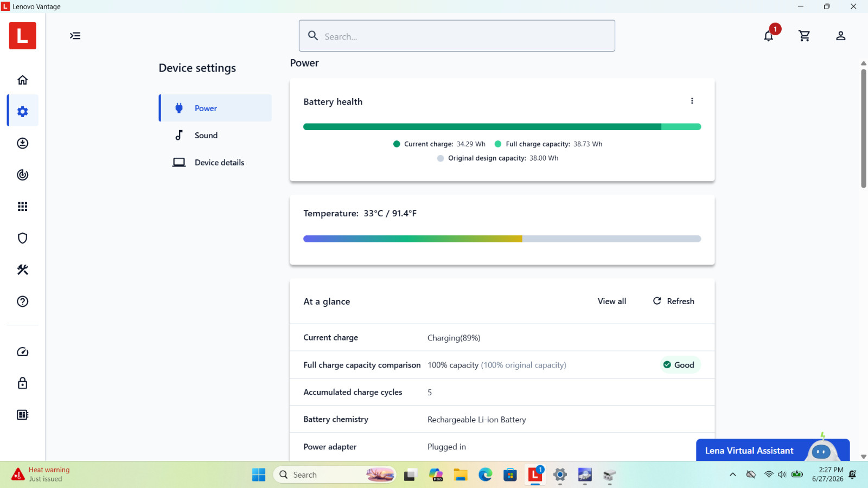Open File Explorer on the taskbar
Screen dimensions: 868x488
(461, 475)
